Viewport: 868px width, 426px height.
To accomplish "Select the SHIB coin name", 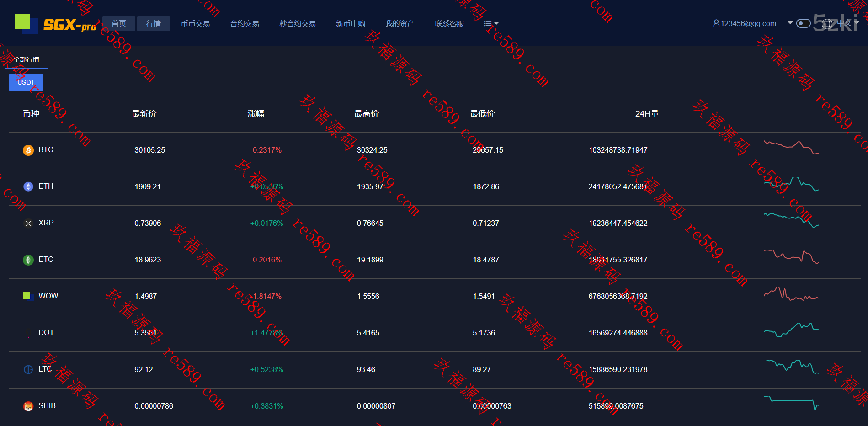I will [47, 406].
